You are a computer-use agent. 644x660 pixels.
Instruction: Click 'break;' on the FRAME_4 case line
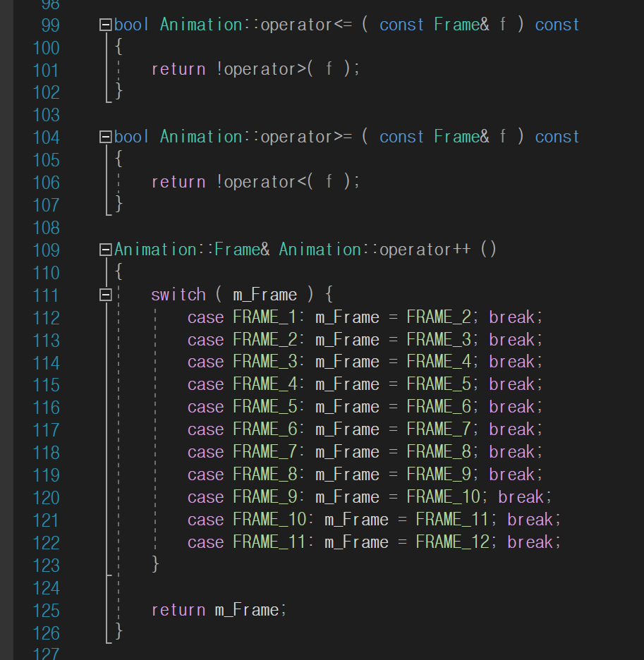point(516,384)
